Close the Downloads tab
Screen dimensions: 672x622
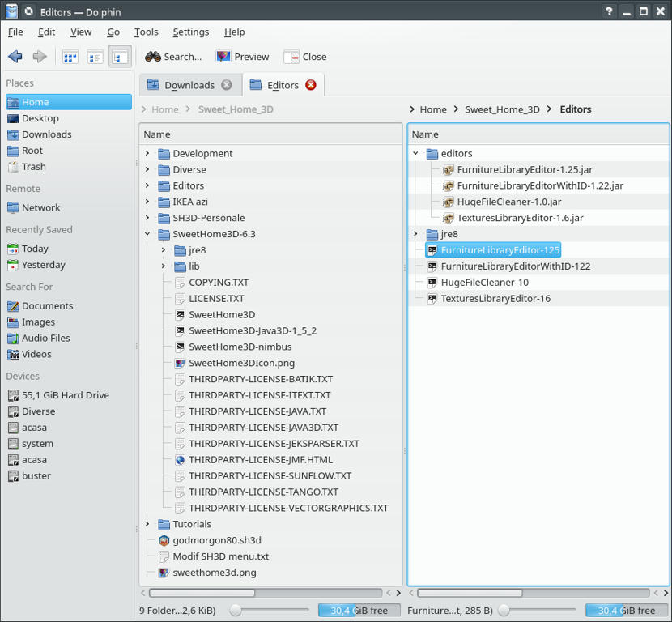[x=226, y=85]
